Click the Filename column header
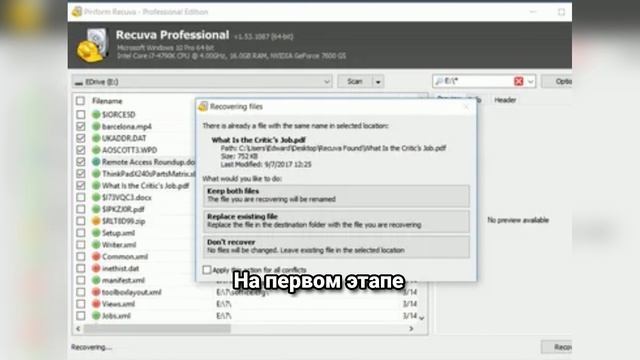The height and width of the screenshot is (360, 640). pyautogui.click(x=107, y=101)
